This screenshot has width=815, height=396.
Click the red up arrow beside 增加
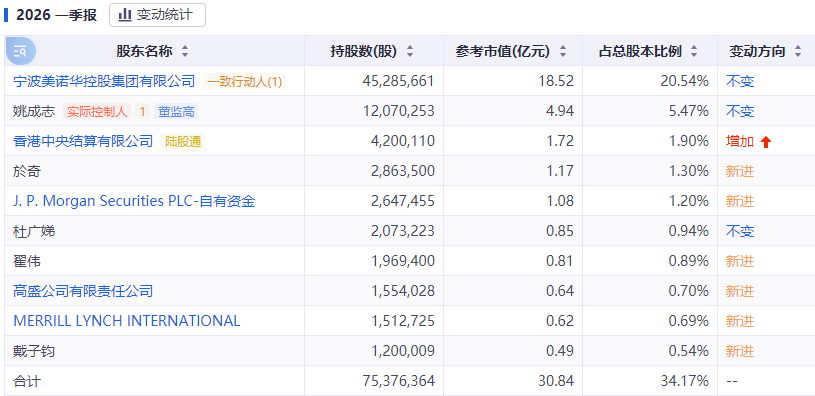coord(766,142)
